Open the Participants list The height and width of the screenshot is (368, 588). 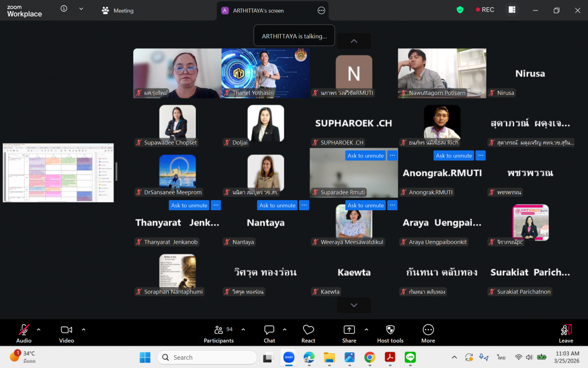[219, 333]
